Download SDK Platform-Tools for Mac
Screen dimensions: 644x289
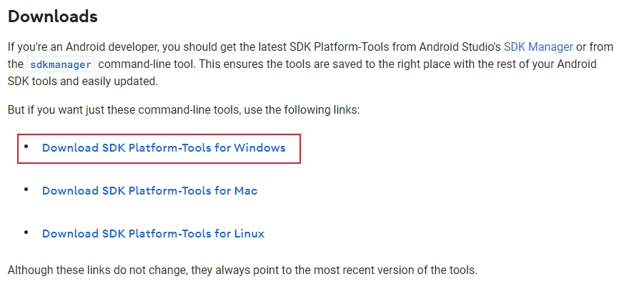[149, 191]
